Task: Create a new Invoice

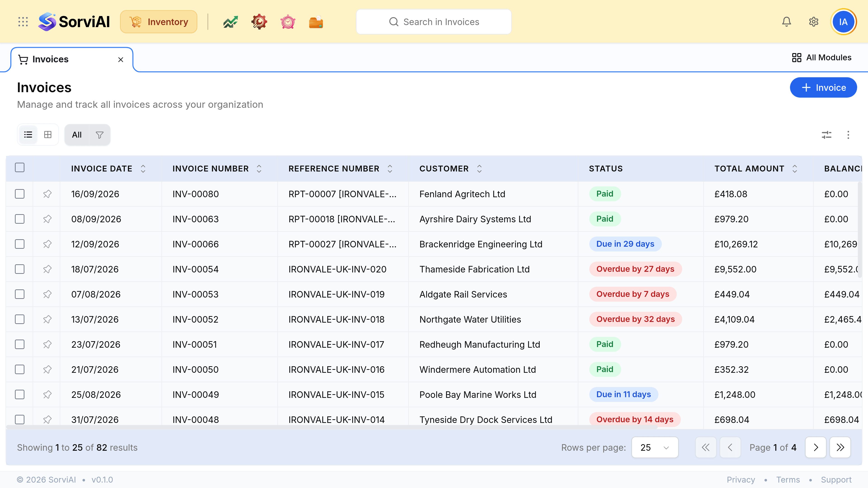Action: click(823, 88)
